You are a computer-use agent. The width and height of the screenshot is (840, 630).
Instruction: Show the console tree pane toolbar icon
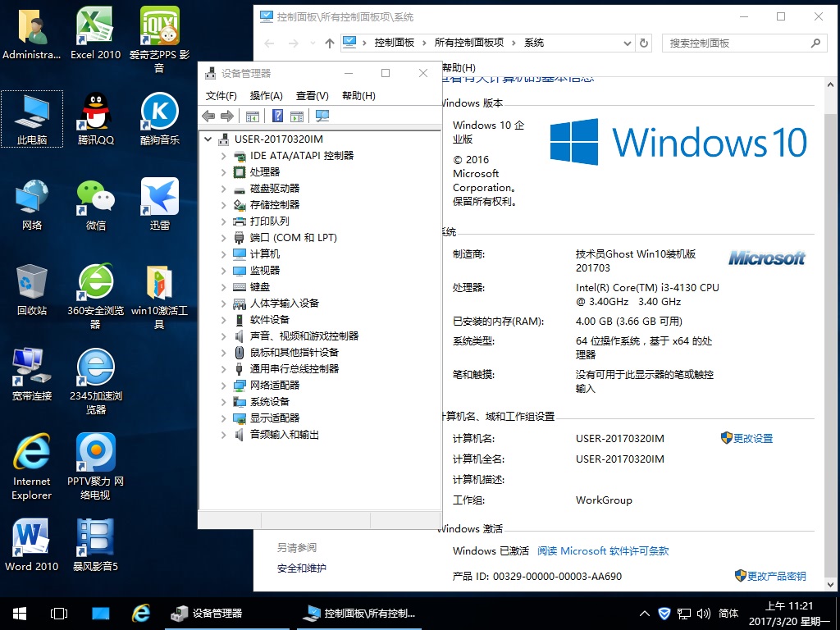click(x=253, y=116)
